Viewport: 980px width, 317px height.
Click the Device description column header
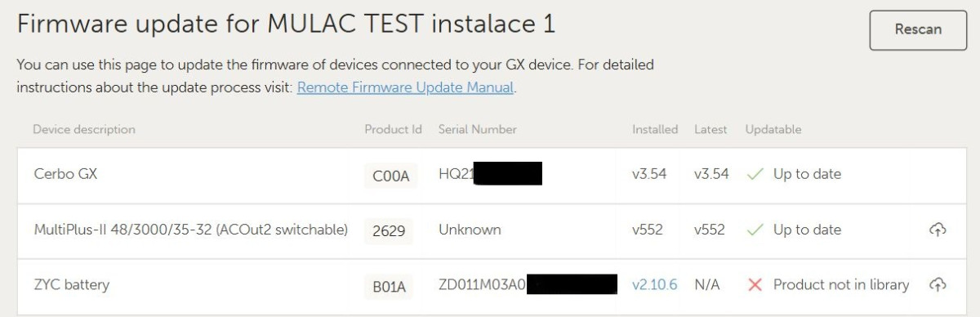[84, 129]
